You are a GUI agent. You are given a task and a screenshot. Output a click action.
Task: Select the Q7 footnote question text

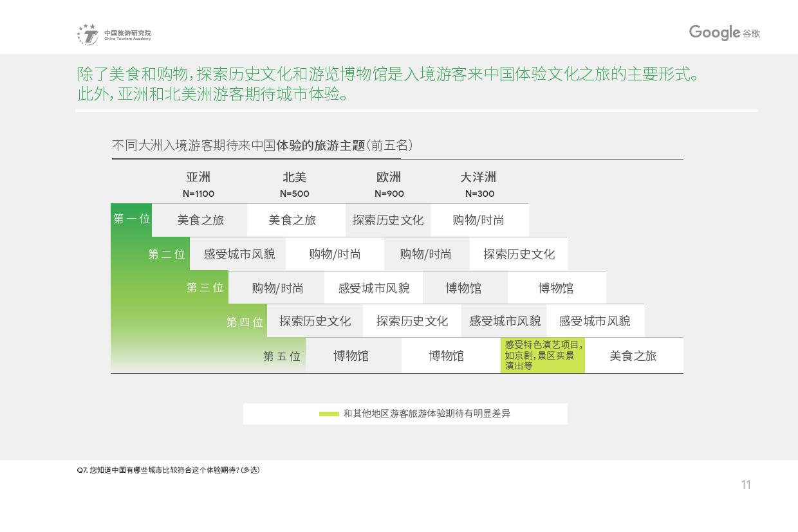pyautogui.click(x=168, y=470)
